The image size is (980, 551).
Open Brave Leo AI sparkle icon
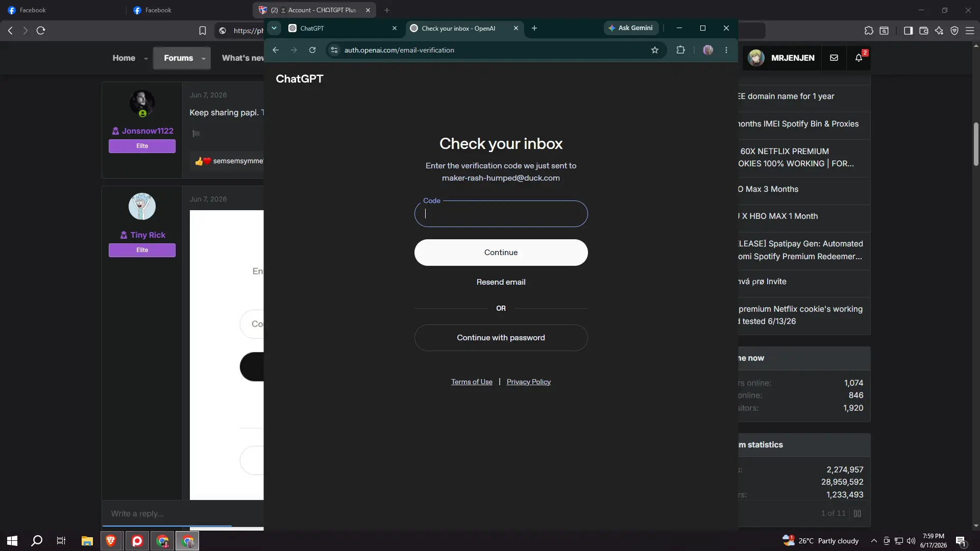tap(939, 31)
